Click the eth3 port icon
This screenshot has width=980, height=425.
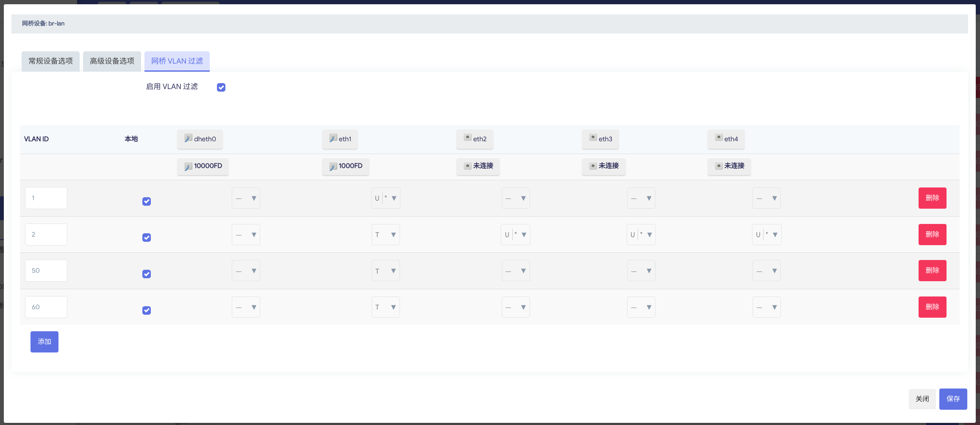pyautogui.click(x=593, y=138)
